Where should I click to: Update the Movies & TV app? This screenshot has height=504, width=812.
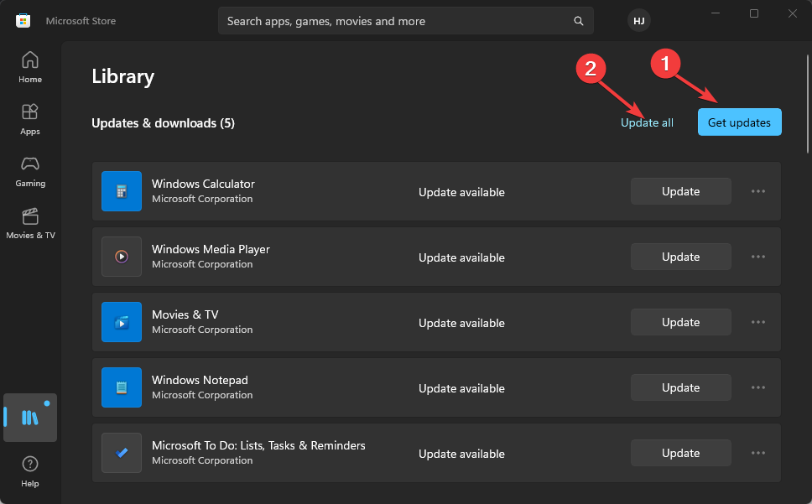[681, 322]
